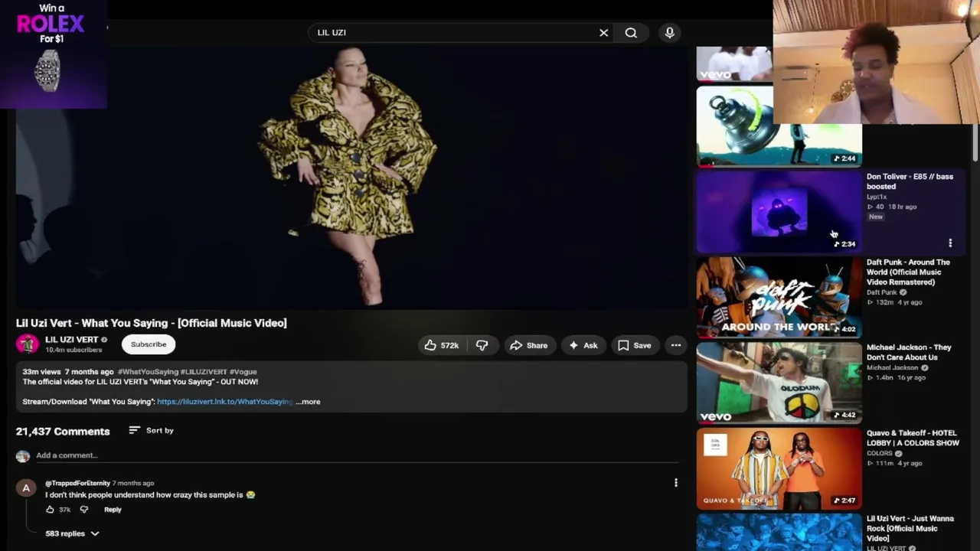Subscribe to the LIL UZI VERT channel
This screenshot has width=980, height=551.
coord(149,344)
